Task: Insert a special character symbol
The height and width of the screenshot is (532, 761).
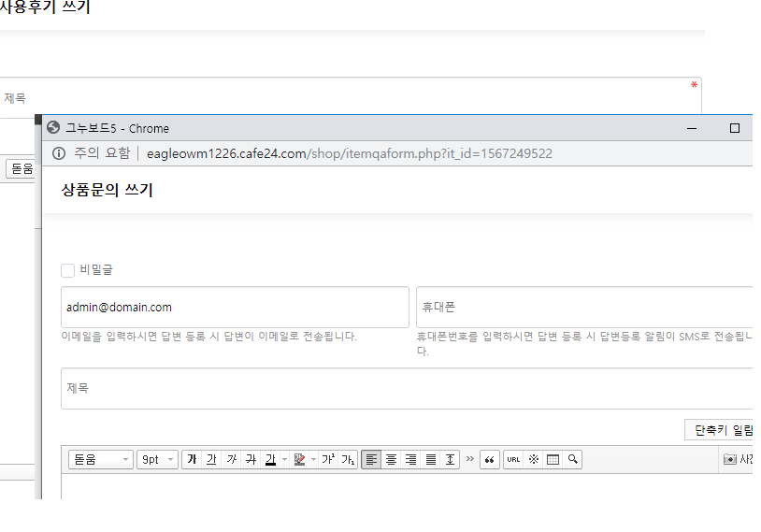Action: (534, 460)
